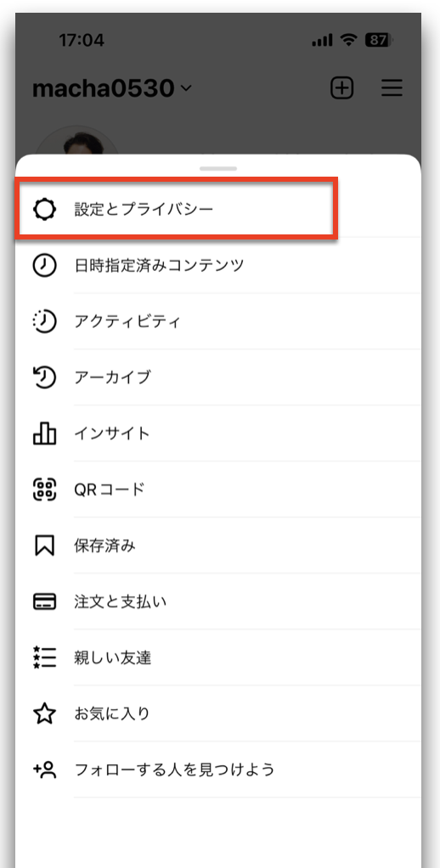Tap the bookmark Saved icon
The height and width of the screenshot is (868, 440).
(44, 546)
